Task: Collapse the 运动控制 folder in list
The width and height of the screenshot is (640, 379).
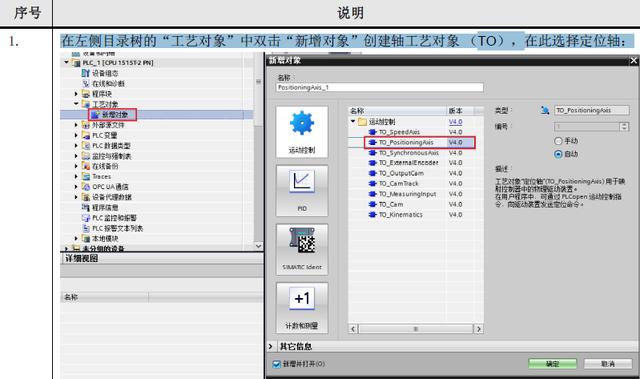Action: [353, 122]
